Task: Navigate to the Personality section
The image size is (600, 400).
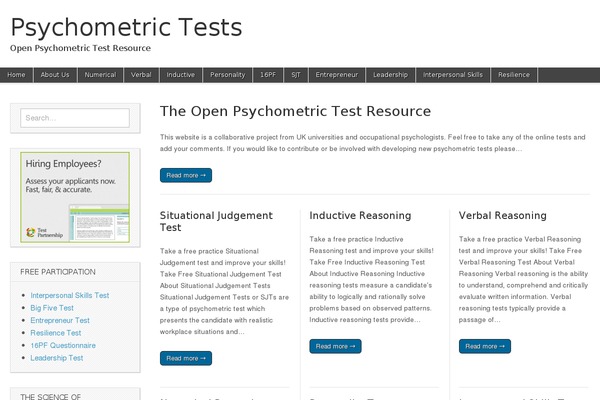Action: (228, 75)
